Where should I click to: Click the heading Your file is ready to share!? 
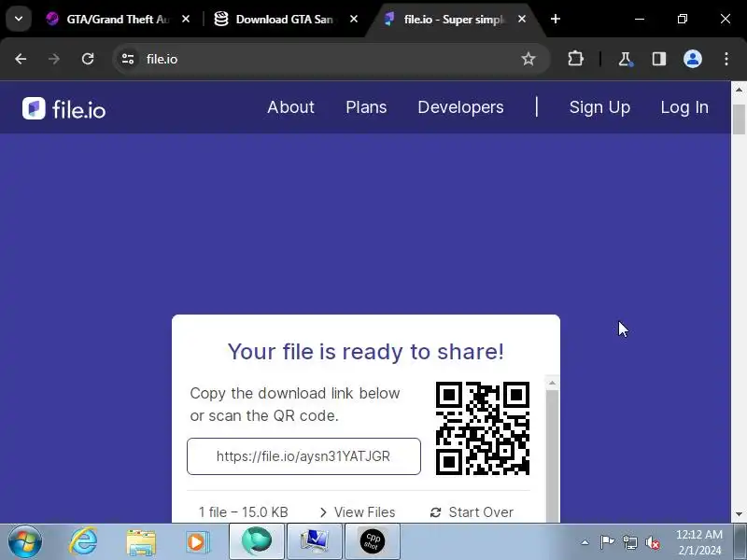tap(366, 352)
